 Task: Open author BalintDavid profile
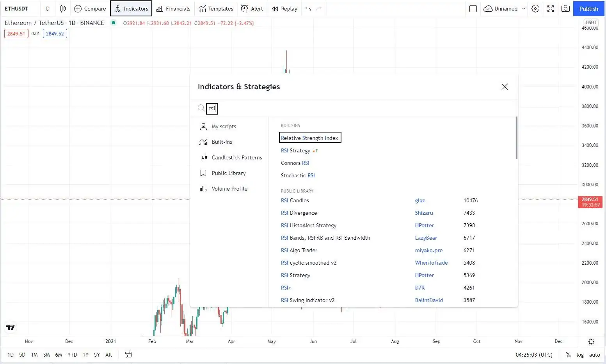point(429,300)
